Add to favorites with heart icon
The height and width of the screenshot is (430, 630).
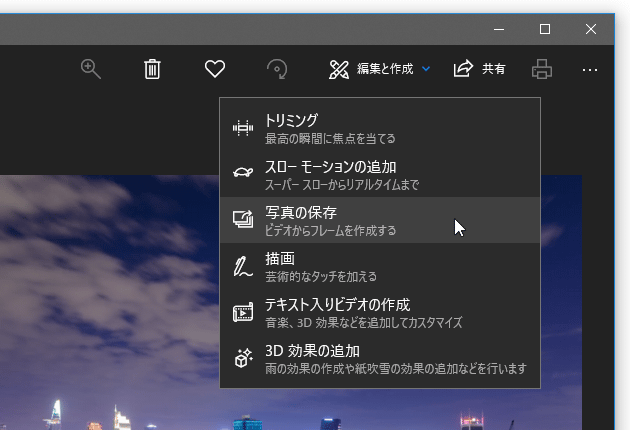tap(215, 69)
